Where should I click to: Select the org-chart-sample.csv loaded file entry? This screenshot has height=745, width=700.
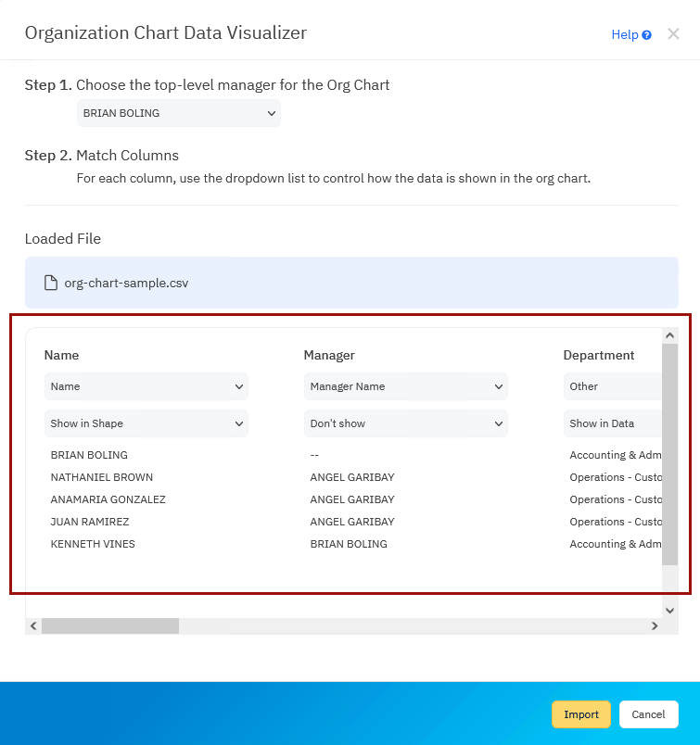tap(352, 283)
